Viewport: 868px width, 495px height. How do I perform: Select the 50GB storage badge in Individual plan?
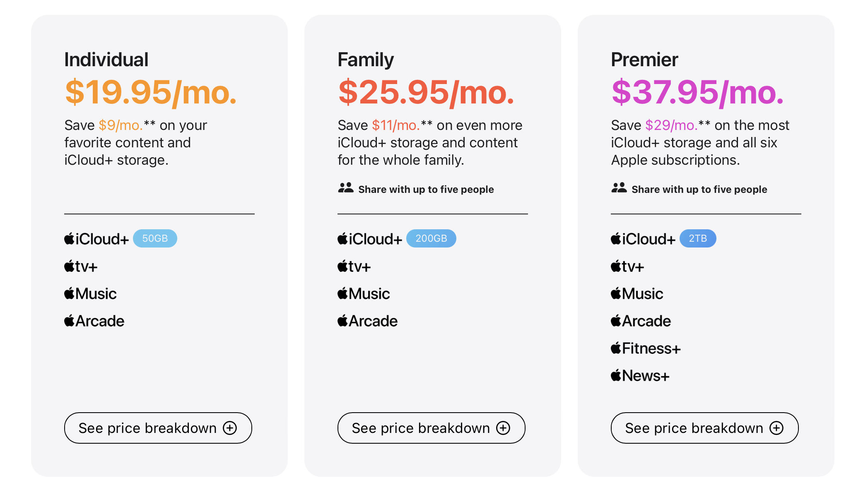pos(155,238)
